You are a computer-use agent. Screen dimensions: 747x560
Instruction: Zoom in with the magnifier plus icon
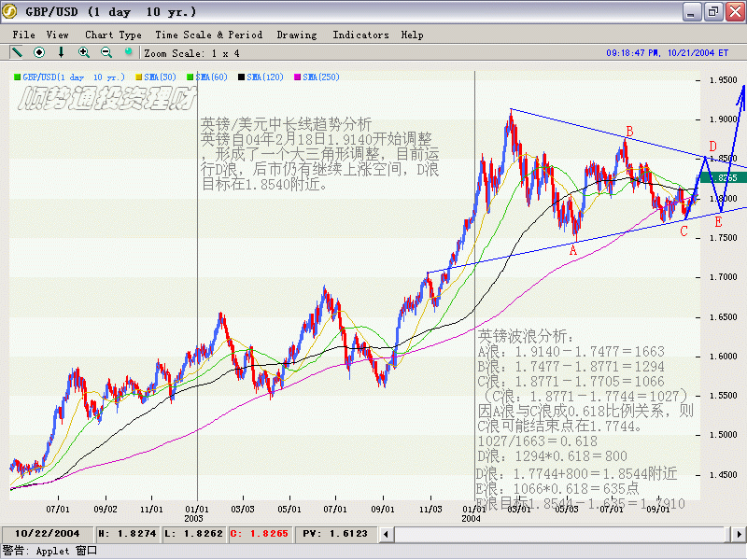click(x=84, y=53)
